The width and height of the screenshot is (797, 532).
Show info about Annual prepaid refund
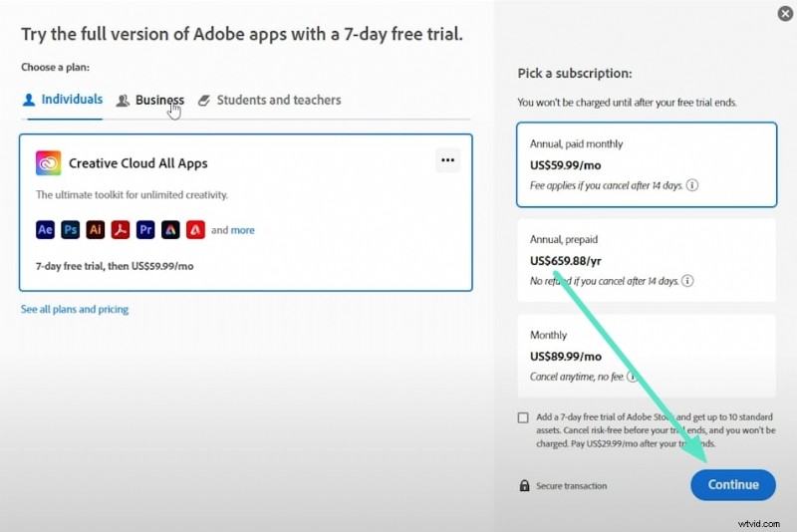687,281
